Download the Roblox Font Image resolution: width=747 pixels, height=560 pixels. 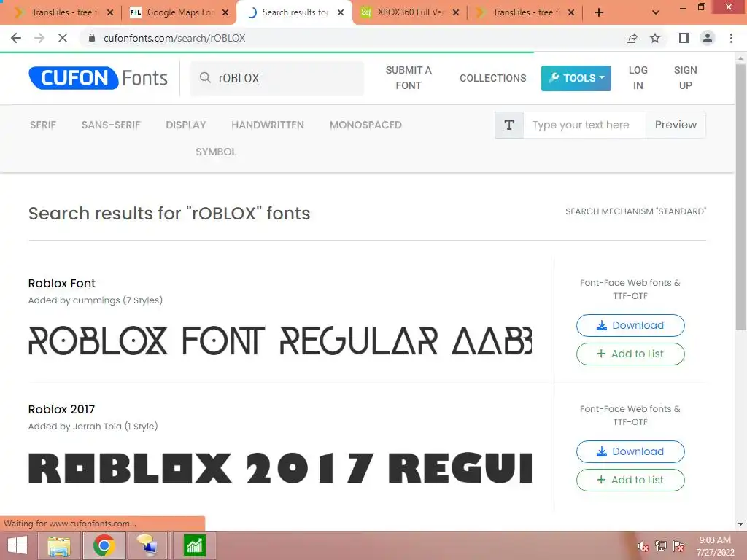point(630,325)
